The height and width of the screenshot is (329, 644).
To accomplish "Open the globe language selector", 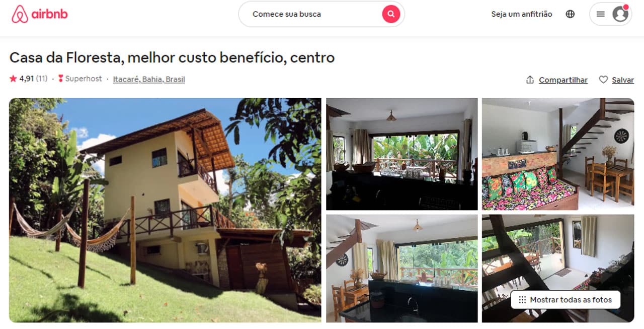I will coord(570,14).
